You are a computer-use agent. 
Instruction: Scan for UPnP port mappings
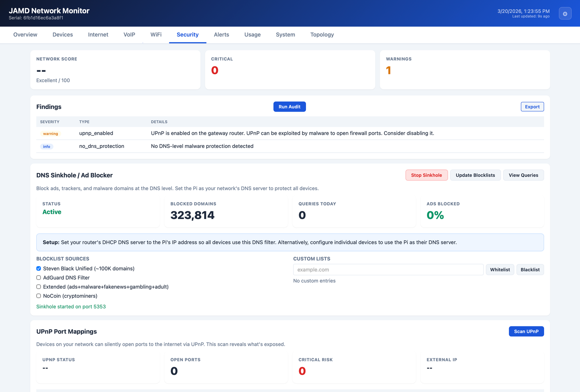(526, 331)
